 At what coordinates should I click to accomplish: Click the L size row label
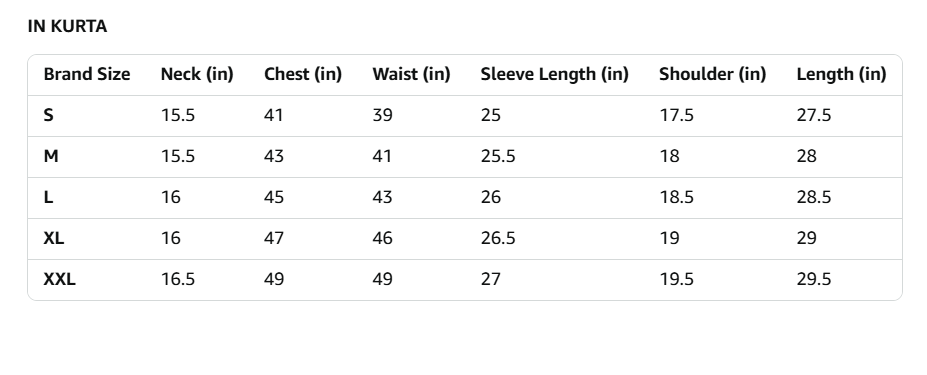[48, 197]
